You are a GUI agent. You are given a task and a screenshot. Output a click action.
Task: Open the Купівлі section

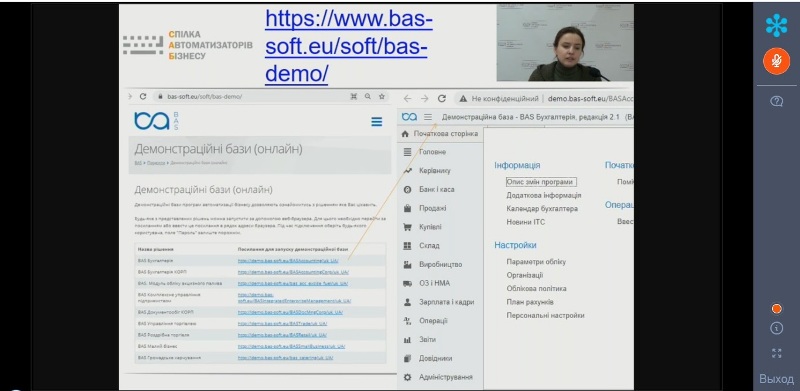click(430, 227)
